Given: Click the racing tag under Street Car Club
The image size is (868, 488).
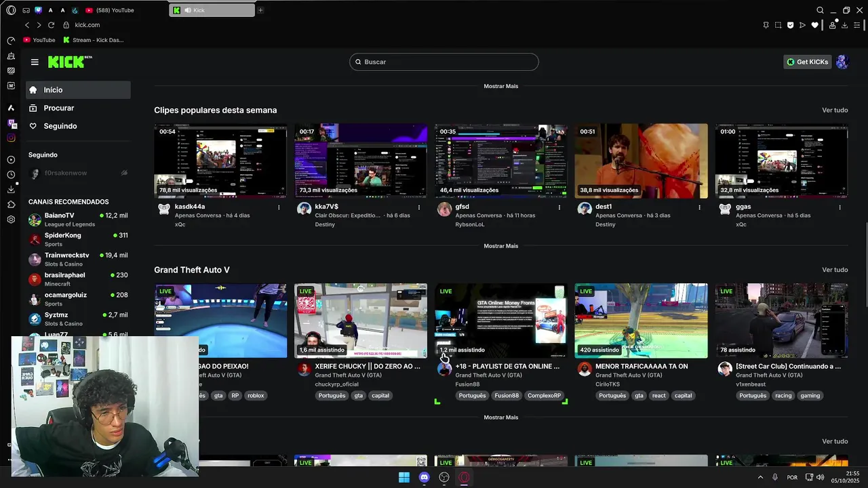Looking at the screenshot, I should point(783,396).
